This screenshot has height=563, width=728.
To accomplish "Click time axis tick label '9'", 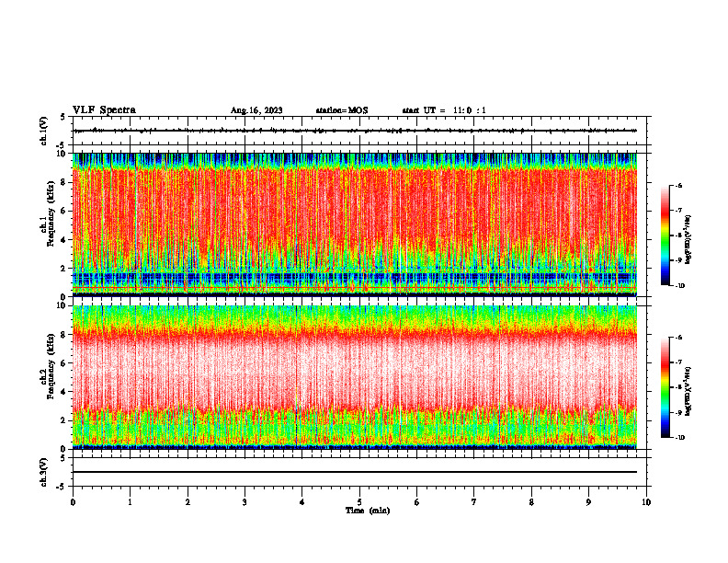I will tap(588, 502).
